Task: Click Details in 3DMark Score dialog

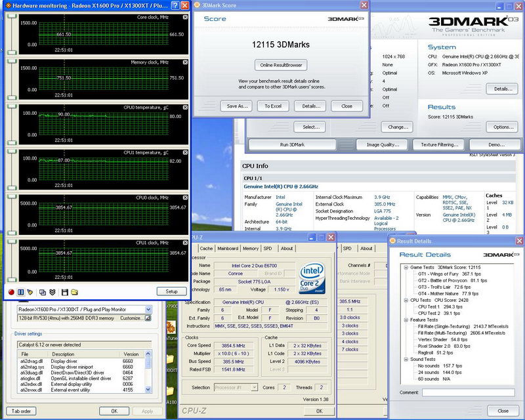Action: pos(311,106)
